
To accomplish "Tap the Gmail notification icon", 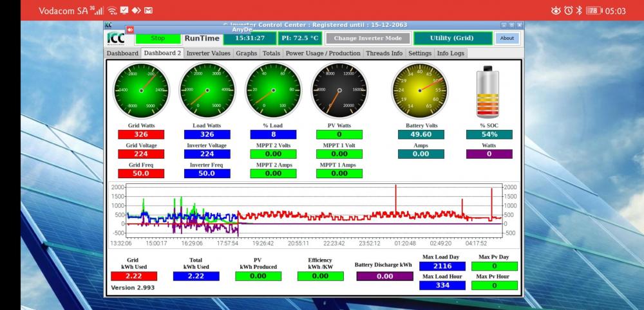I will coord(149,11).
